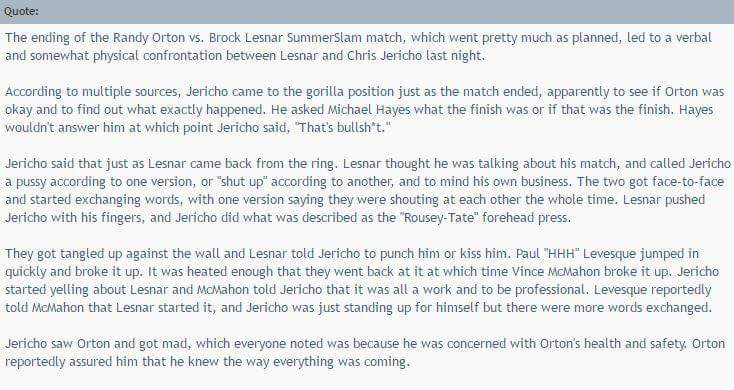Click the Quote header label
Screen dimensions: 734x390
22,11
